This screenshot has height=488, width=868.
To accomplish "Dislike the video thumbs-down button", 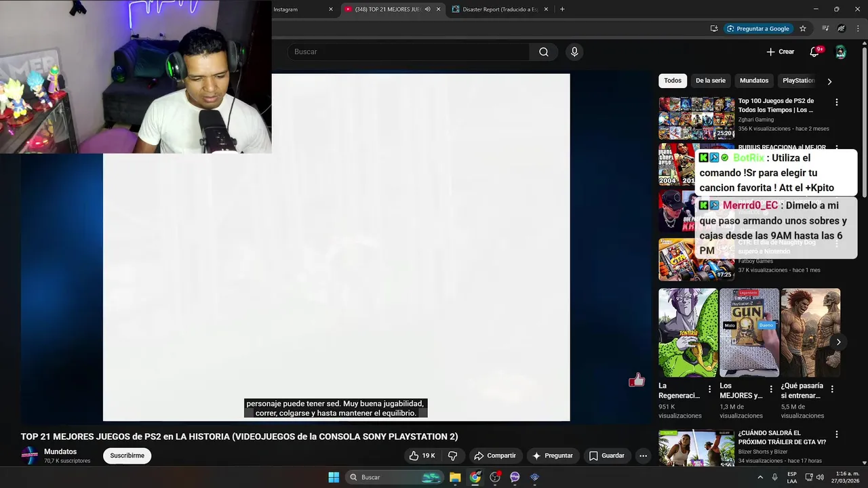I will [453, 455].
